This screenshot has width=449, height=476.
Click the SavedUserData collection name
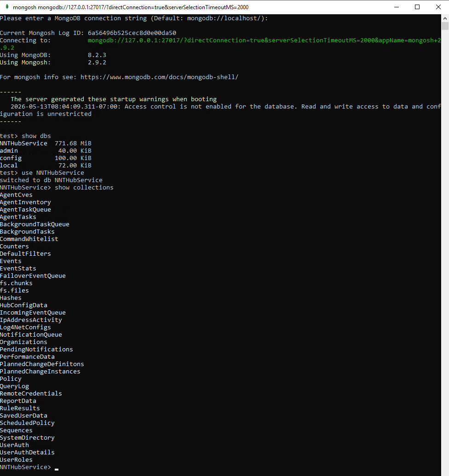pos(23,416)
